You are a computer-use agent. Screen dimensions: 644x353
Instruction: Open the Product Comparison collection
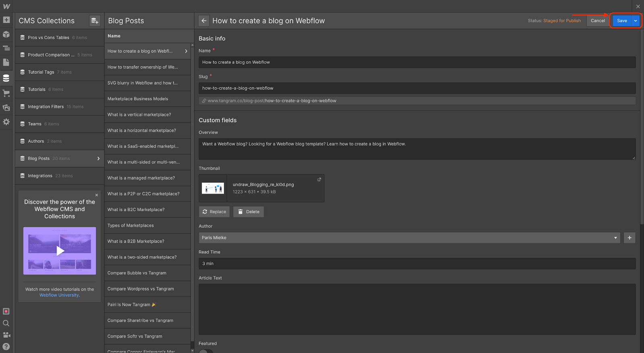pos(60,55)
